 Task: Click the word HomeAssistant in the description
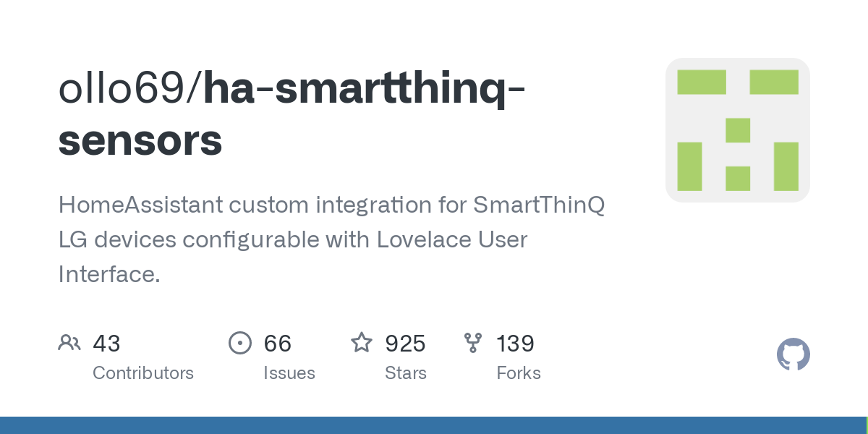[141, 205]
